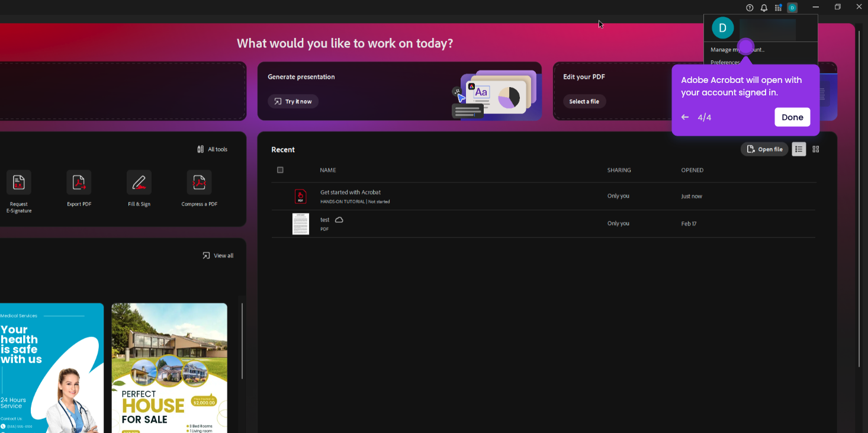This screenshot has height=433, width=868.
Task: Open the Fill & Sign tool icon
Action: tap(139, 182)
